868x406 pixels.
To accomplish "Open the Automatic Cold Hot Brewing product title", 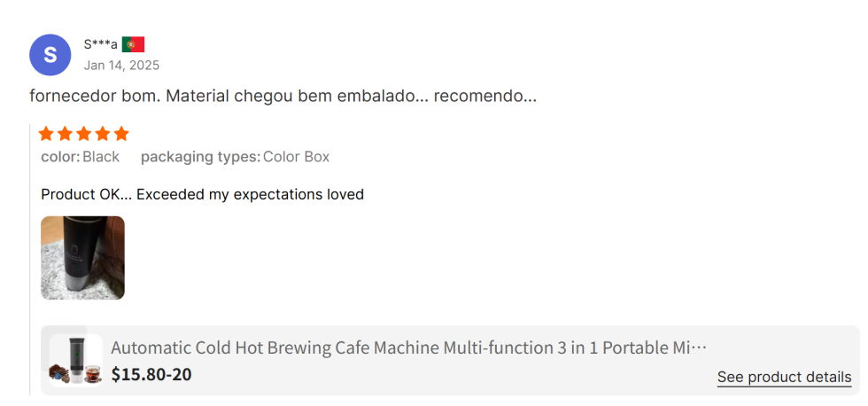I will pyautogui.click(x=408, y=347).
